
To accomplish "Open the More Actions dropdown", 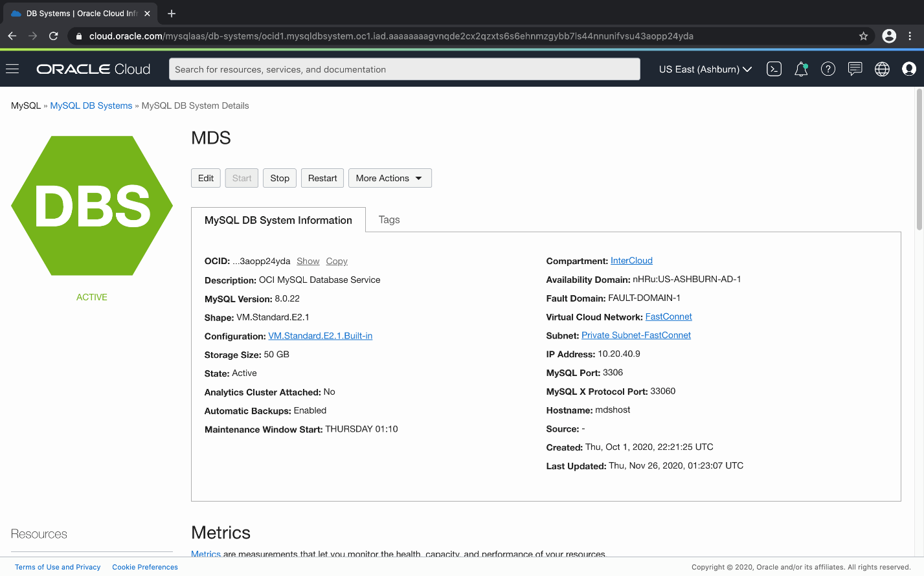I will [x=390, y=178].
